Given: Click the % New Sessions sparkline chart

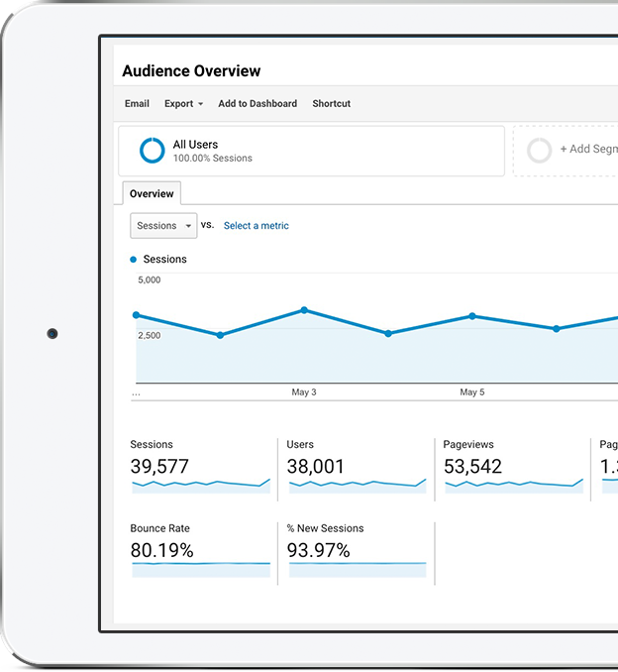Looking at the screenshot, I should point(358,570).
